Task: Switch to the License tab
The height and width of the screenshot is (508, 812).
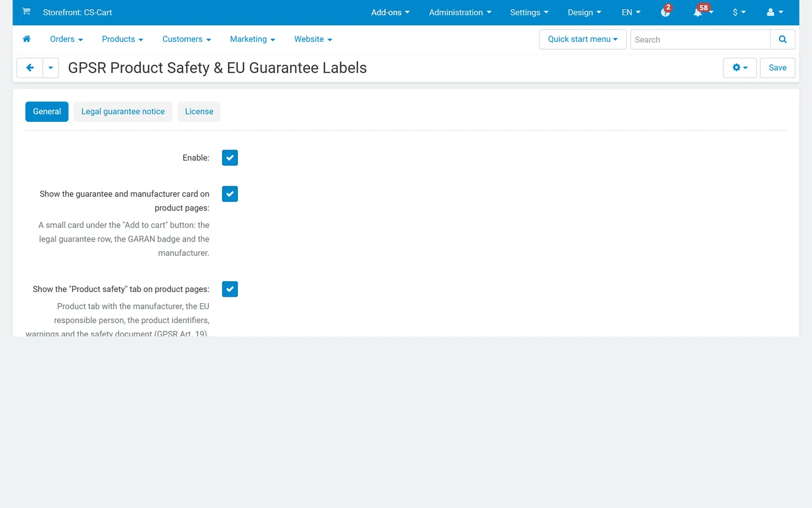Action: 199,112
